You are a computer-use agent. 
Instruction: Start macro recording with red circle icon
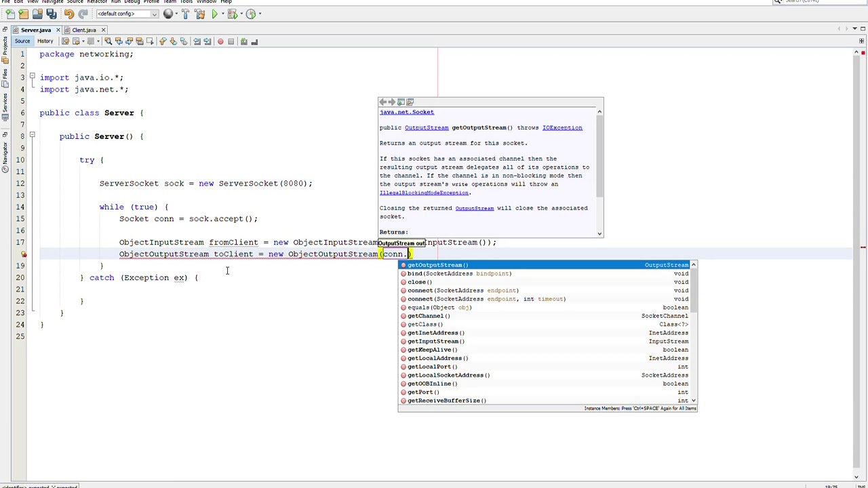pos(220,41)
